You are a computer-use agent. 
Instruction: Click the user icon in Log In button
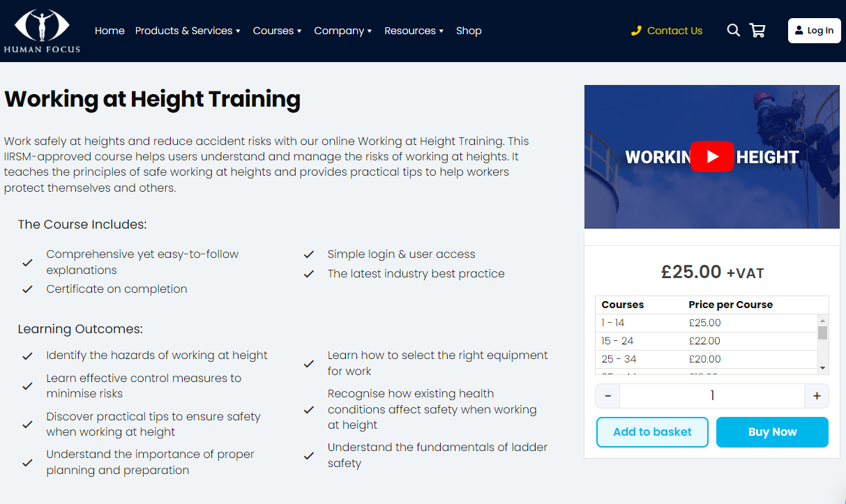[799, 31]
